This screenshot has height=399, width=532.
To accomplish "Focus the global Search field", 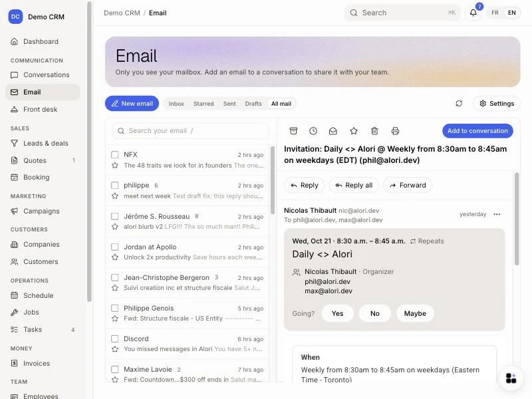I will 403,13.
